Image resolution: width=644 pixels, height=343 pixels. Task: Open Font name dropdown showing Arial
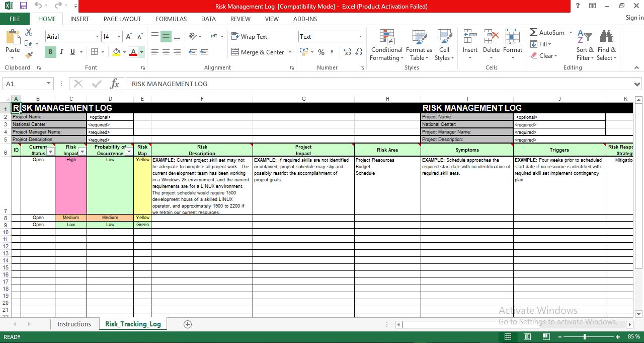97,37
